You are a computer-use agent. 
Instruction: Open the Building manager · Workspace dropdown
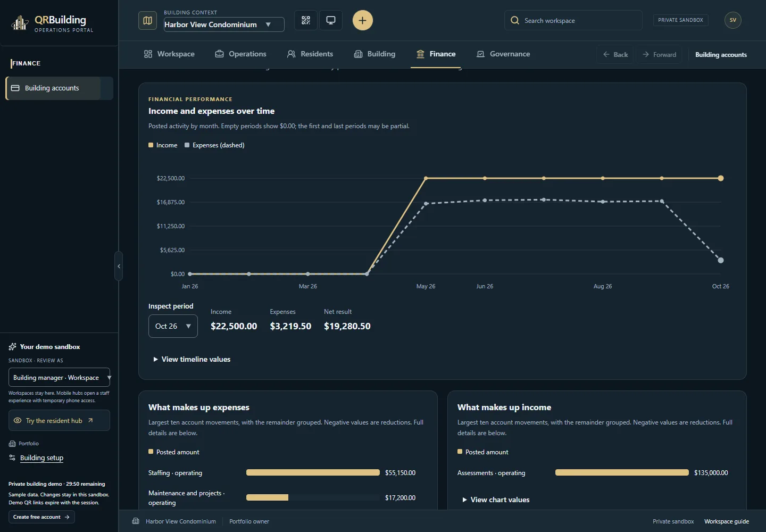point(59,377)
